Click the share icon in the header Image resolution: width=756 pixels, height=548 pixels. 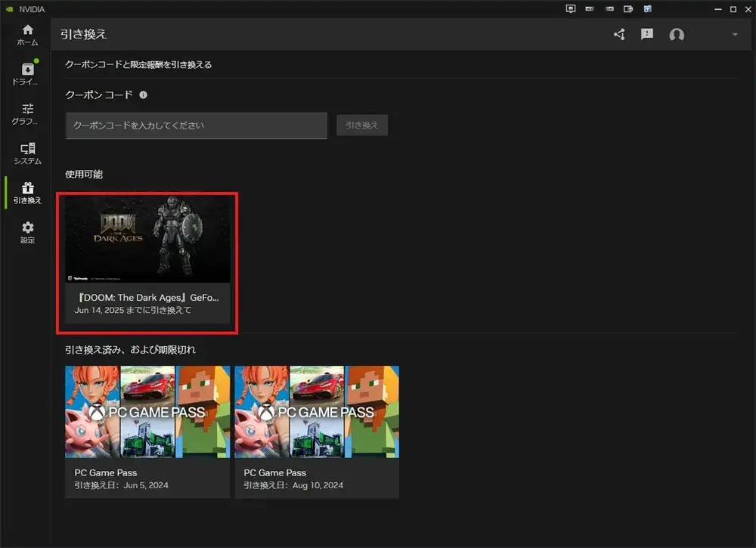click(x=620, y=34)
